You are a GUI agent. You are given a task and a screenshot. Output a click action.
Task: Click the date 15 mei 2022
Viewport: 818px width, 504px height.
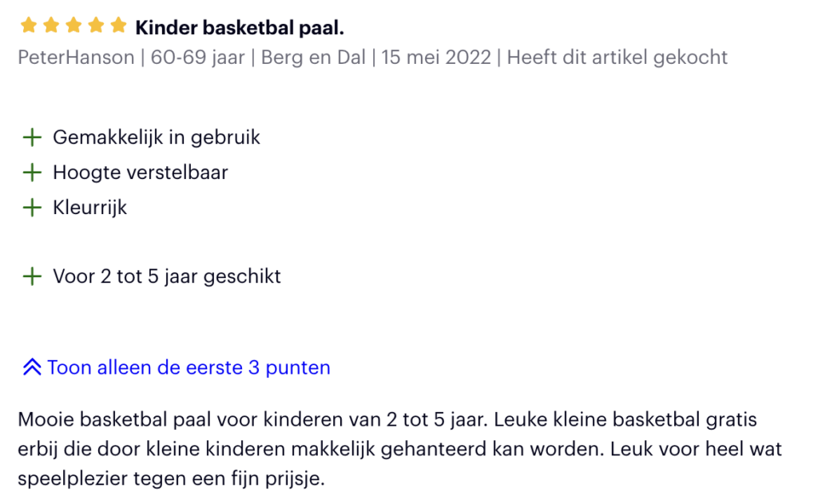(x=436, y=58)
